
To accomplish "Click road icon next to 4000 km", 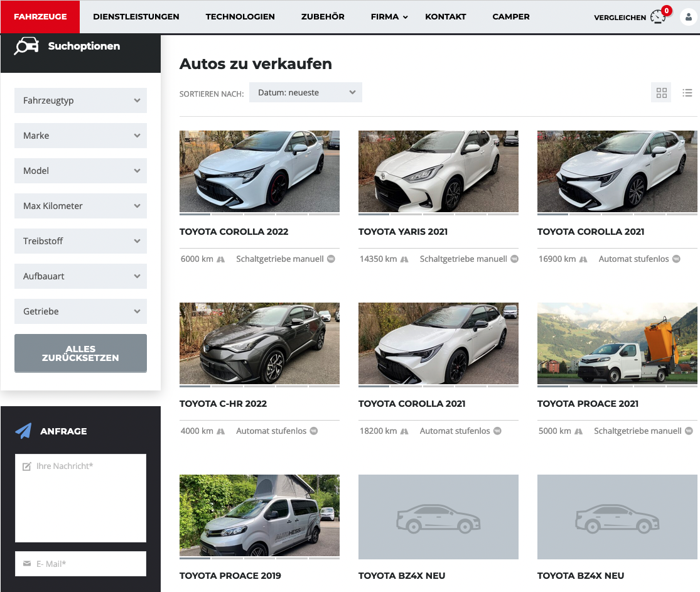I will tap(220, 431).
